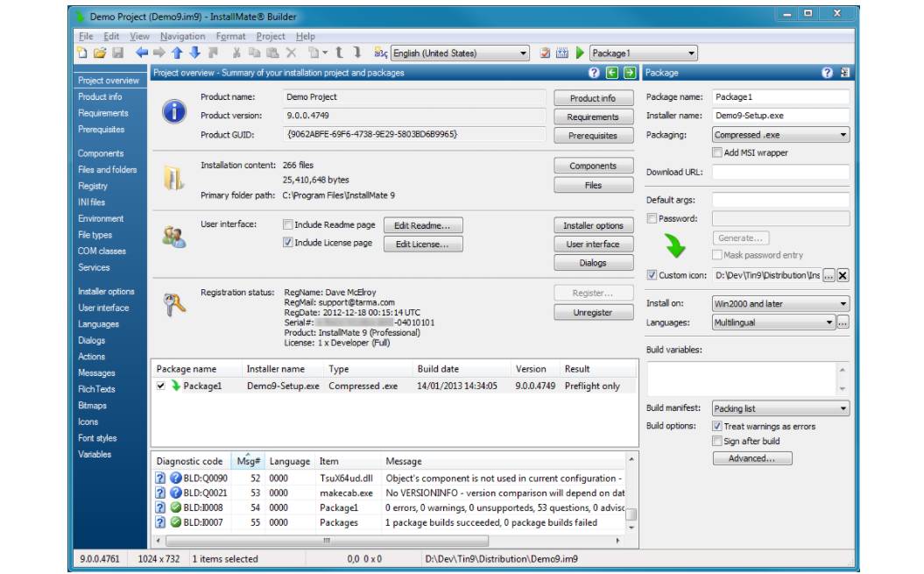924x574 pixels.
Task: Open the Packaging Compressed .exe dropdown
Action: click(x=781, y=134)
